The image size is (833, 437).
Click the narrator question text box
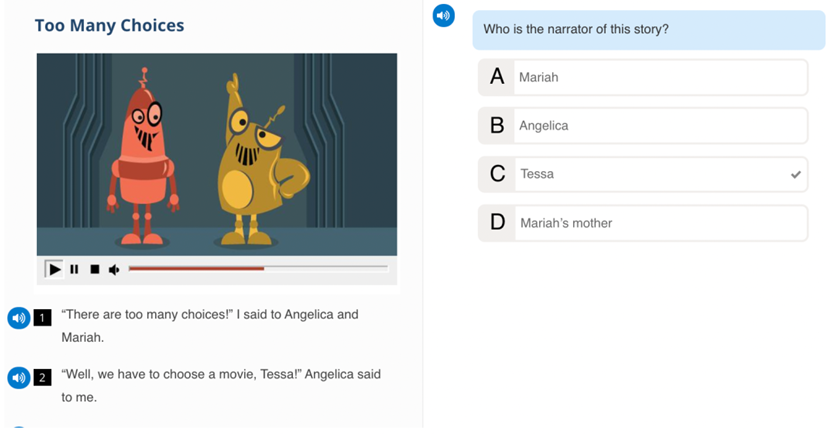(649, 30)
